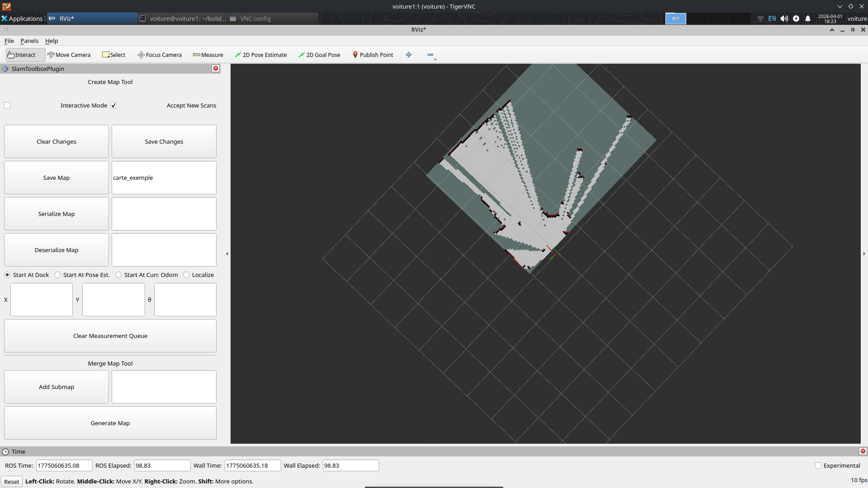Open the remove-tool minus dropdown
The image size is (868, 488).
pyautogui.click(x=431, y=55)
